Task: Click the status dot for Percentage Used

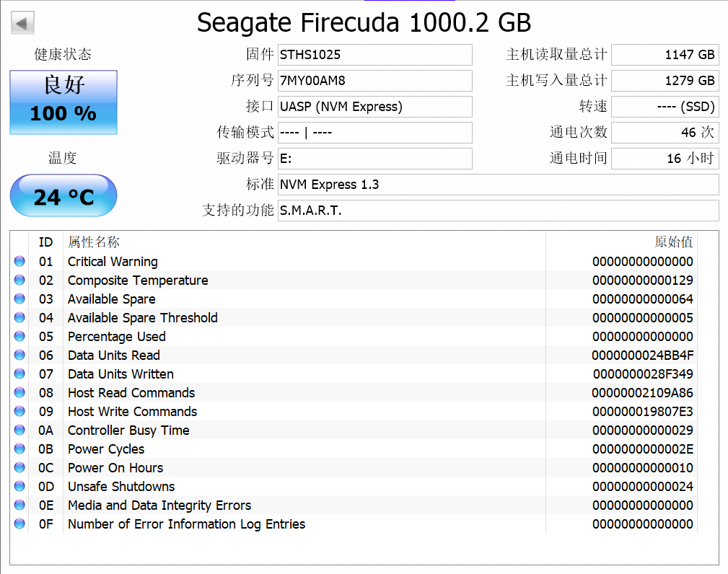Action: 19,336
